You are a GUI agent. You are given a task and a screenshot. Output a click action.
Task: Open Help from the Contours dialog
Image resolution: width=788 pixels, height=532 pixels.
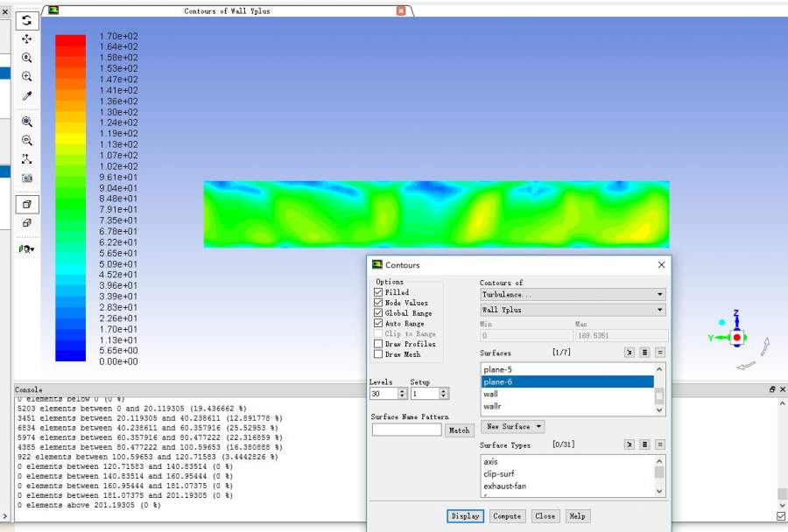tap(577, 516)
